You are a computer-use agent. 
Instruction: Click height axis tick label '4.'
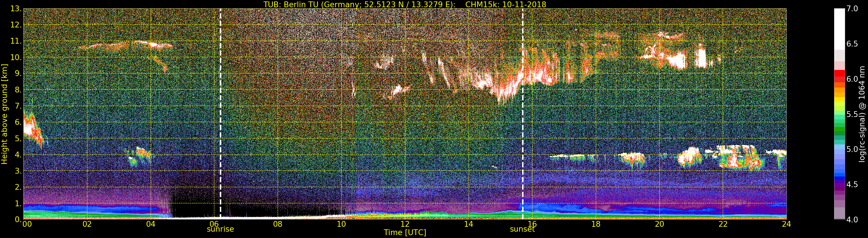pyautogui.click(x=18, y=155)
